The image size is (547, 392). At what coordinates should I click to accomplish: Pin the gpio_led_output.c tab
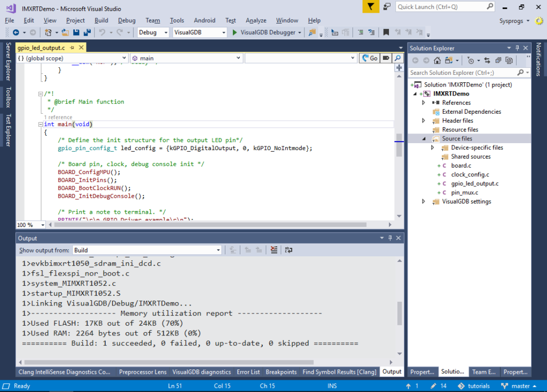[72, 48]
